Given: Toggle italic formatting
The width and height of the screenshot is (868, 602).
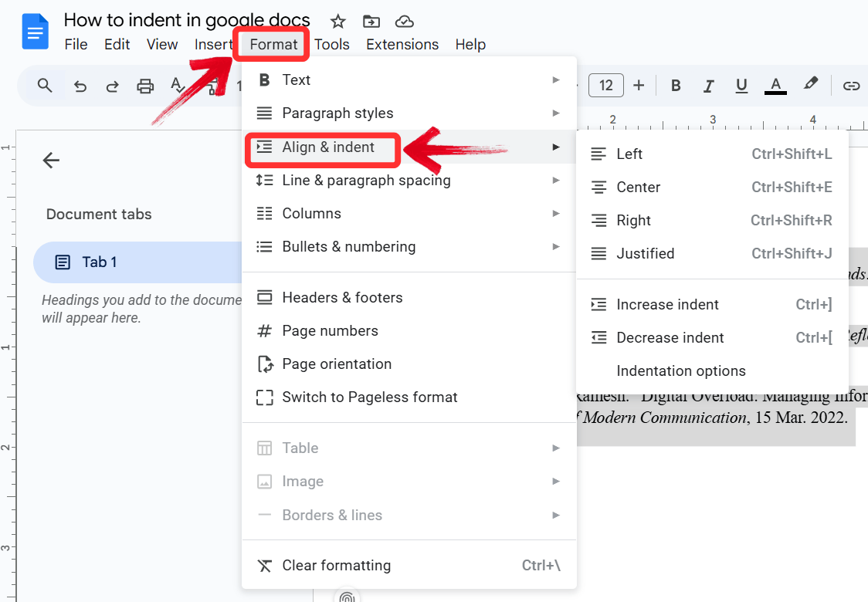Looking at the screenshot, I should point(708,86).
